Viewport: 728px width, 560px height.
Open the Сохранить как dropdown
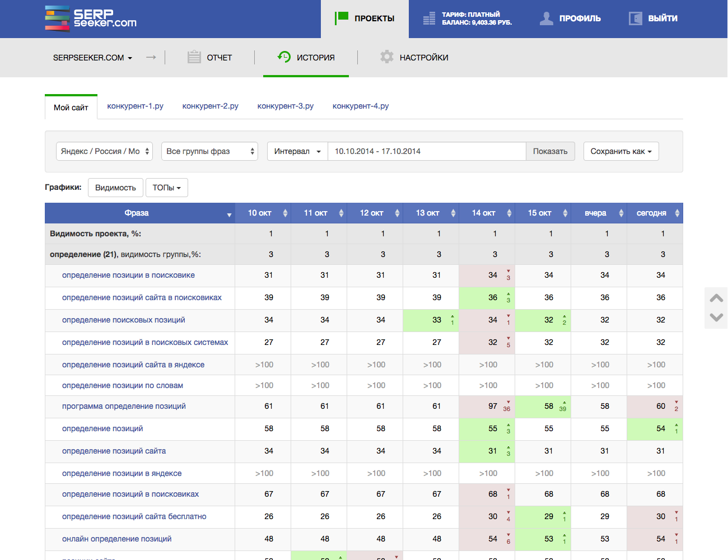click(620, 151)
